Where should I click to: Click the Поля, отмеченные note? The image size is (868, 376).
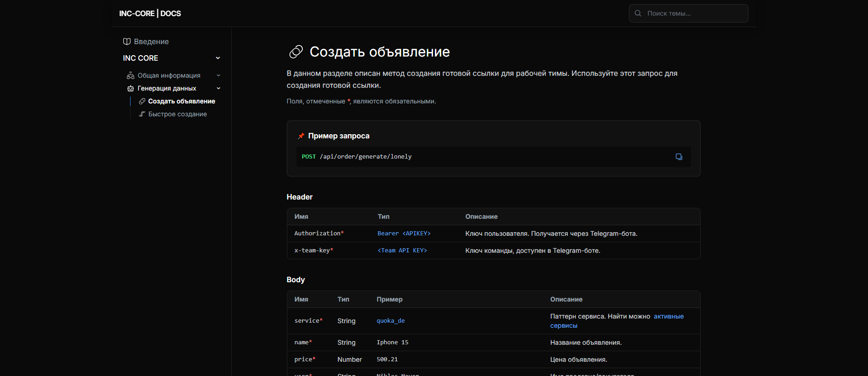[x=361, y=101]
